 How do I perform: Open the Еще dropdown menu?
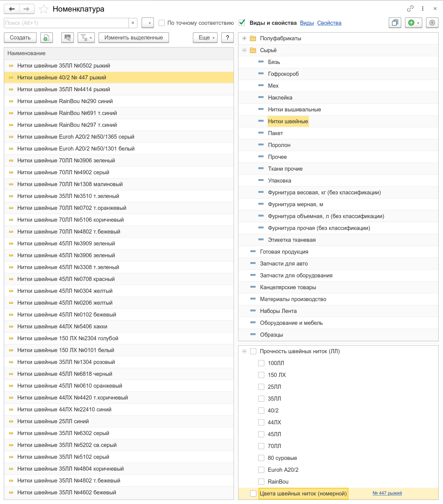coord(205,37)
